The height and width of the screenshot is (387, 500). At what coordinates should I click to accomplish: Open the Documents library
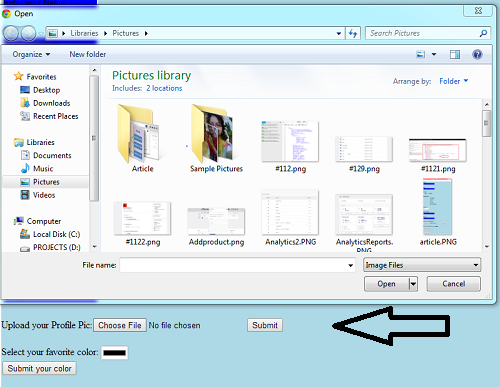point(52,155)
